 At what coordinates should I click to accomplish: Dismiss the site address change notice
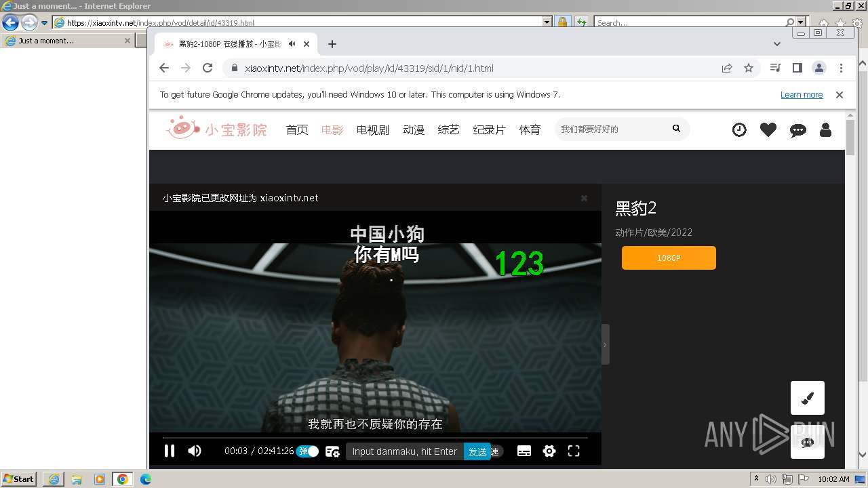584,198
